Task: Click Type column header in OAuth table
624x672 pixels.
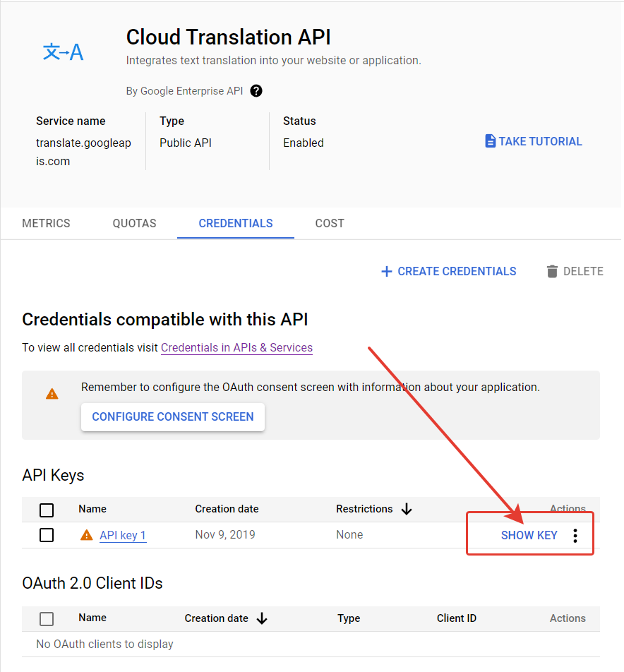Action: pyautogui.click(x=349, y=618)
